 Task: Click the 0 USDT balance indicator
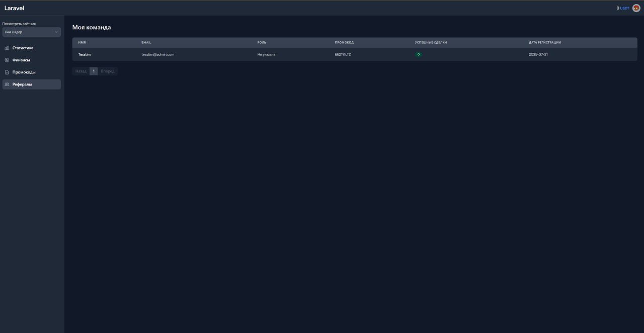[x=623, y=8]
